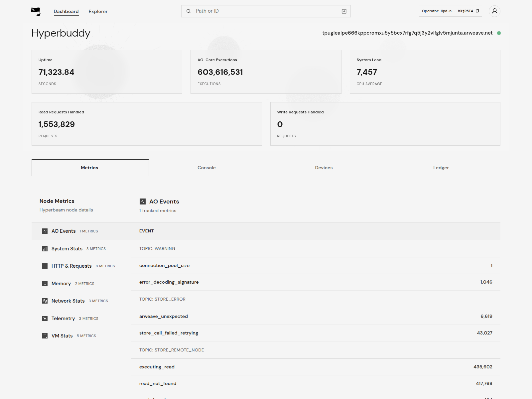Click the connection_pool_size row
Screen dimensions: 532x399
(x=316, y=265)
